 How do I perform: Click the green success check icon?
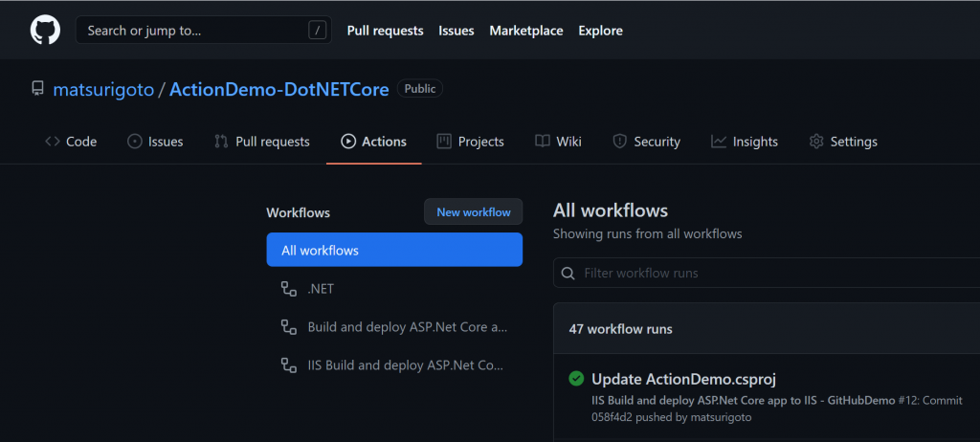pos(576,379)
